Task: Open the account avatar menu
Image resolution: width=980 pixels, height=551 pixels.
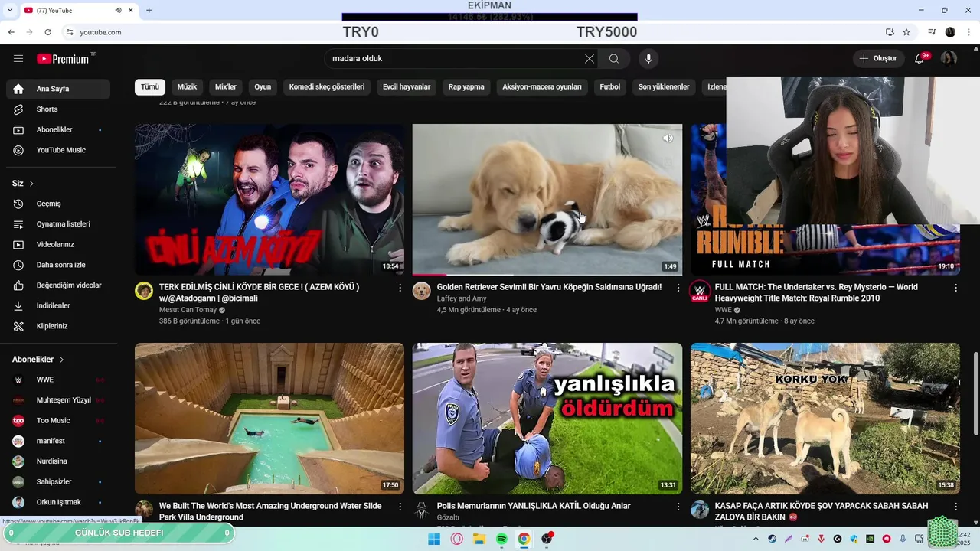Action: click(x=949, y=59)
